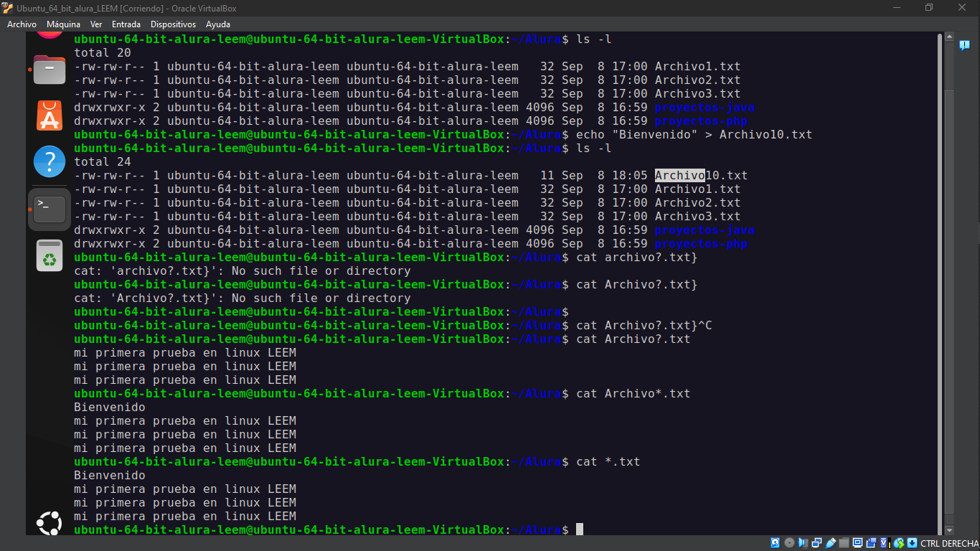
Task: Launch the Ubuntu App Center from the dock
Action: point(50,116)
